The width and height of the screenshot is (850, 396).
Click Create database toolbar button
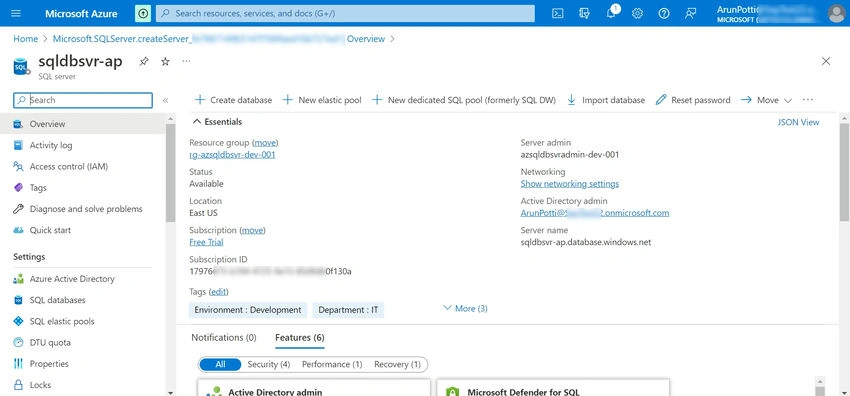[233, 100]
